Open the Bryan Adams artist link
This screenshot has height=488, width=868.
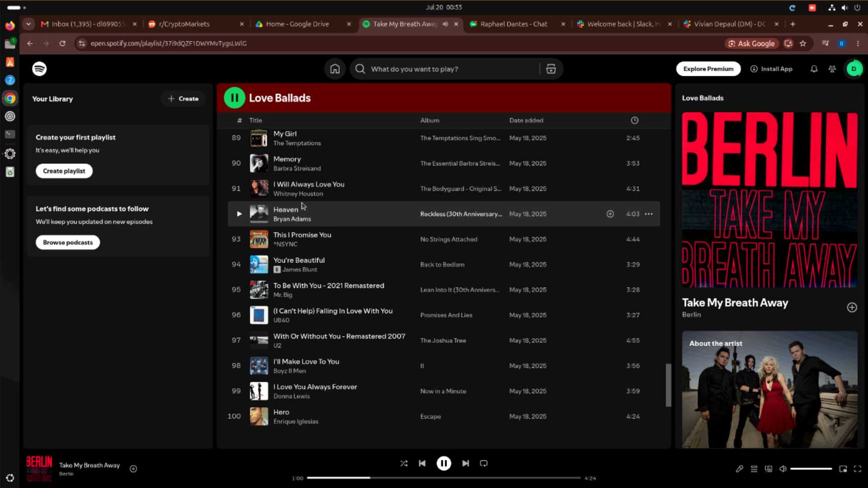292,219
